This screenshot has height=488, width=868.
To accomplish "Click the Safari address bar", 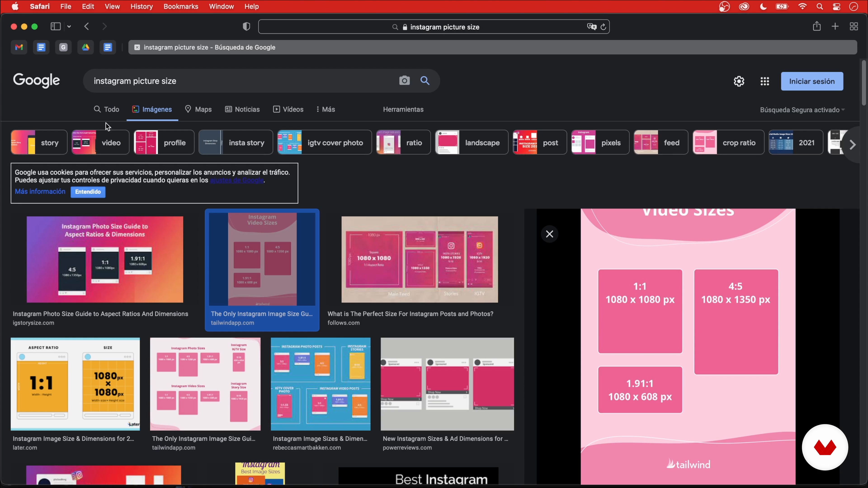I will 434,27.
